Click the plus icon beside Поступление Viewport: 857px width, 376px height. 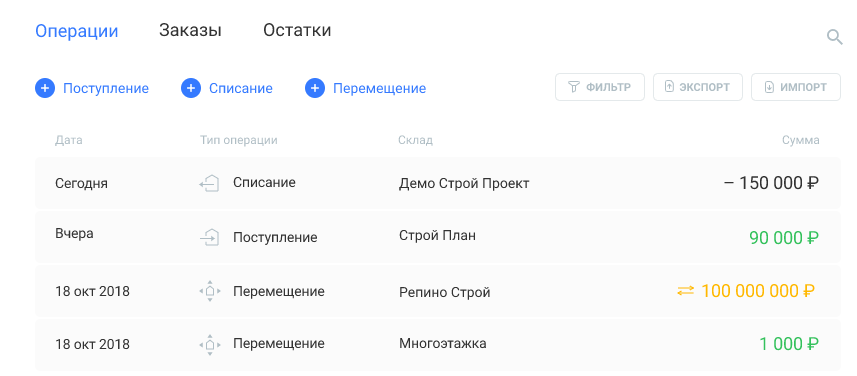(45, 88)
